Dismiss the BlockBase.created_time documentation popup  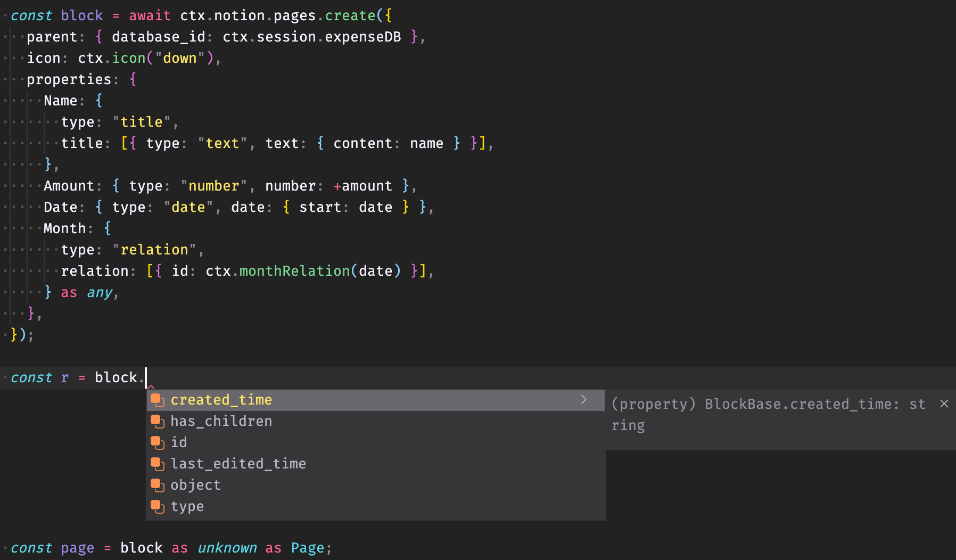[x=944, y=403]
